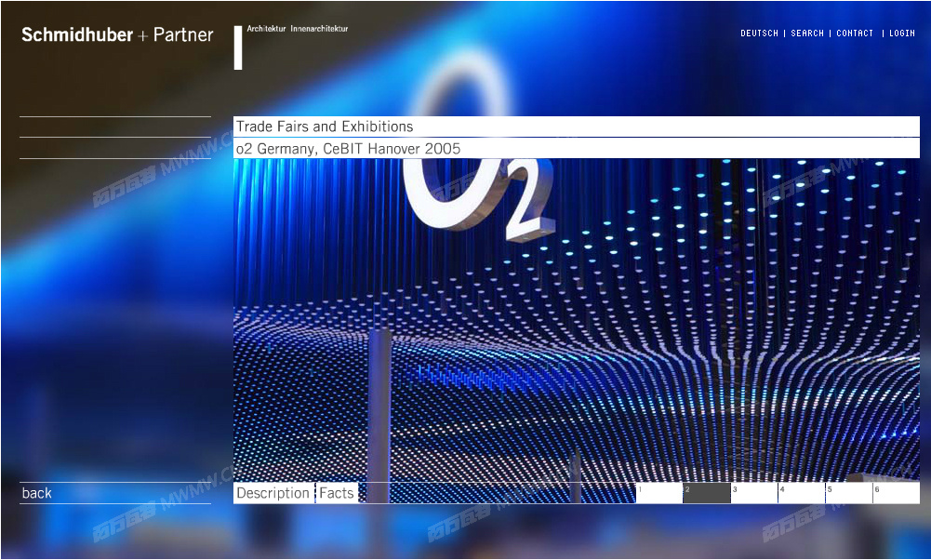Click the Architektur Innenarchitektur tagline

click(x=298, y=29)
